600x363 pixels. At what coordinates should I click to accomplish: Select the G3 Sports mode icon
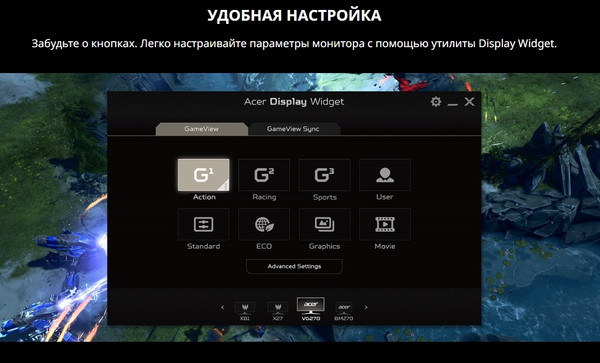324,175
